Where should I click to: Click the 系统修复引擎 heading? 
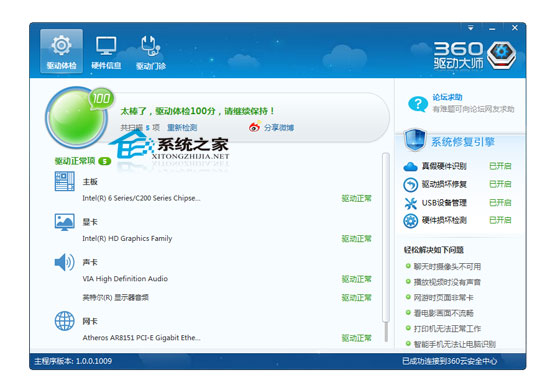[463, 142]
